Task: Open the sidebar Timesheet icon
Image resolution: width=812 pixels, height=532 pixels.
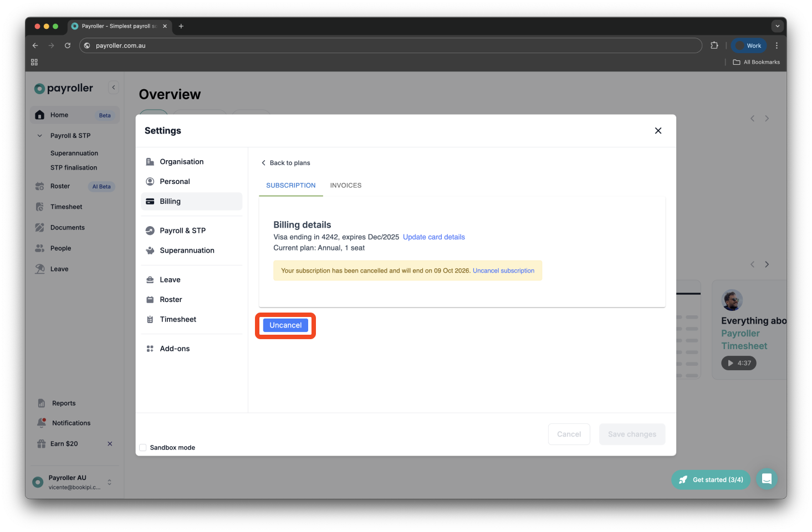Action: tap(39, 207)
